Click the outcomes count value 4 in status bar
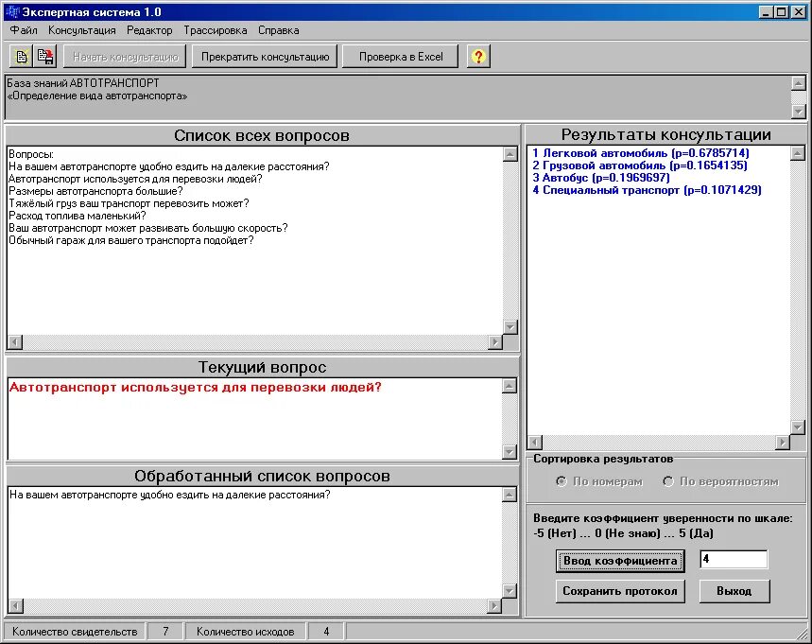The image size is (812, 644). point(326,632)
